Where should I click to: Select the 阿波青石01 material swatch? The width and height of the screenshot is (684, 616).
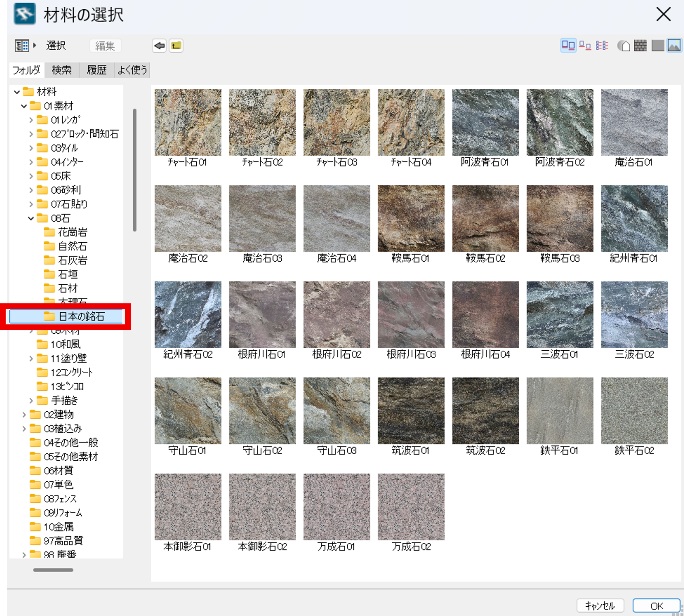pyautogui.click(x=485, y=123)
